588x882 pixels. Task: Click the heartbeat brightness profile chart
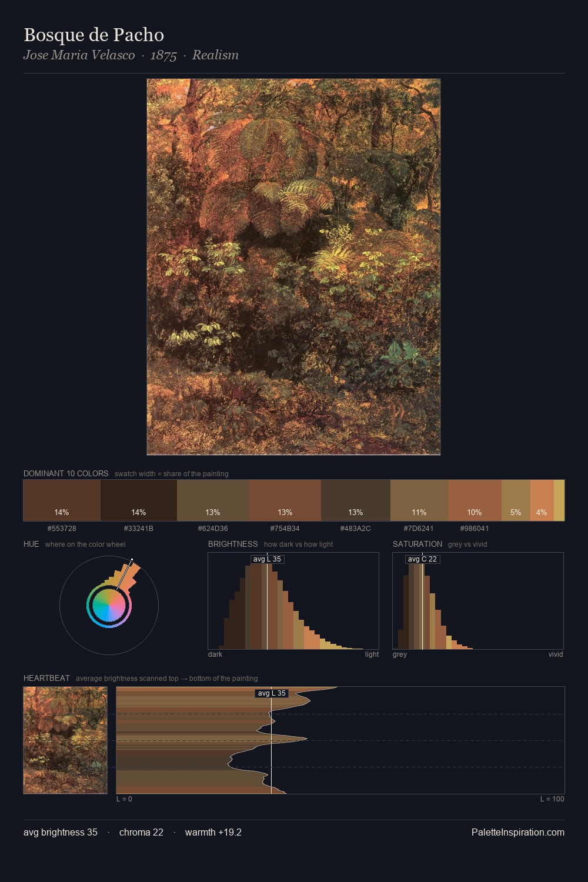(340, 740)
